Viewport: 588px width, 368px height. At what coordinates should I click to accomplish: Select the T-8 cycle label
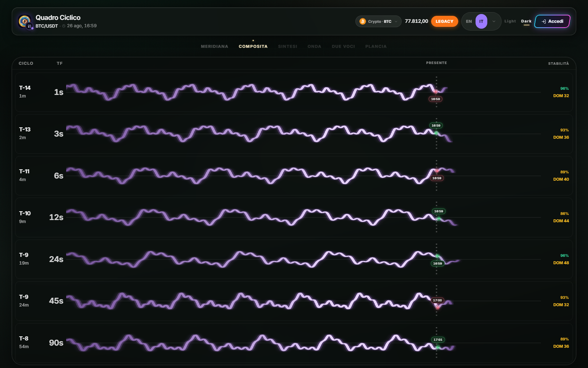24,338
